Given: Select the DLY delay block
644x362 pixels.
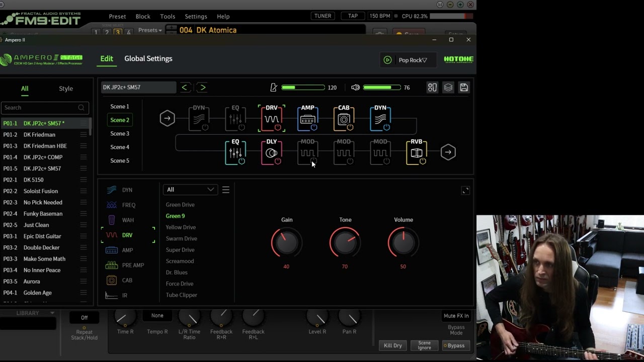Looking at the screenshot, I should pyautogui.click(x=271, y=152).
